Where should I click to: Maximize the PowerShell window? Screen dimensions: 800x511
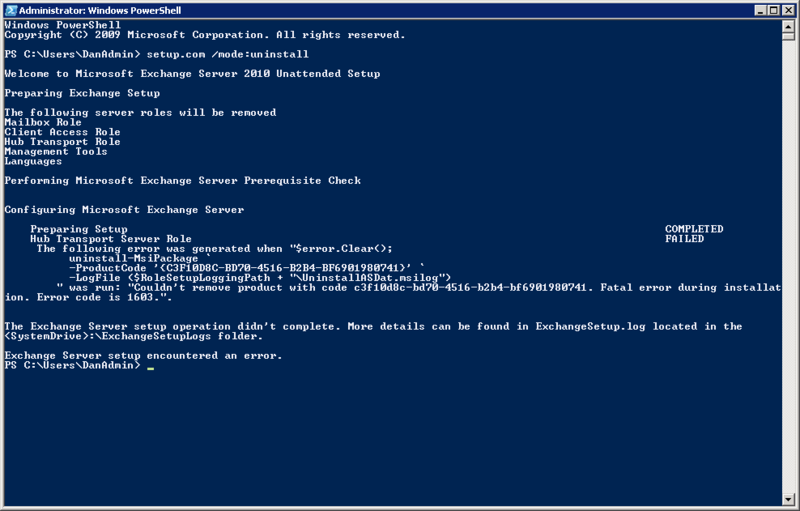click(x=773, y=10)
